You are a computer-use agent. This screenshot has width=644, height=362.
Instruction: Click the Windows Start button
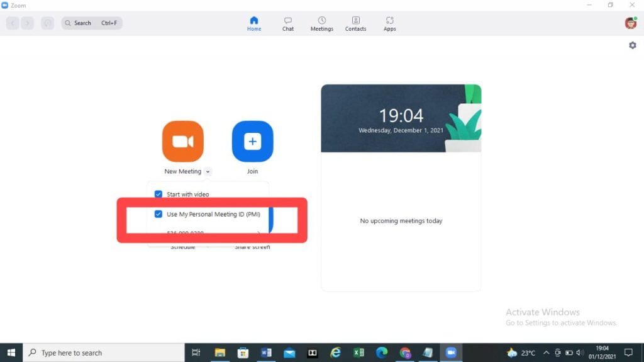point(11,353)
